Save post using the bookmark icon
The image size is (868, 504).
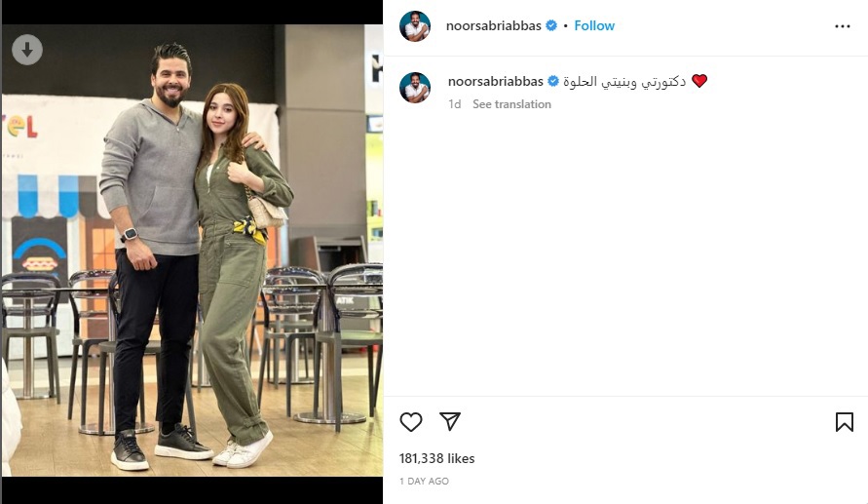[845, 422]
